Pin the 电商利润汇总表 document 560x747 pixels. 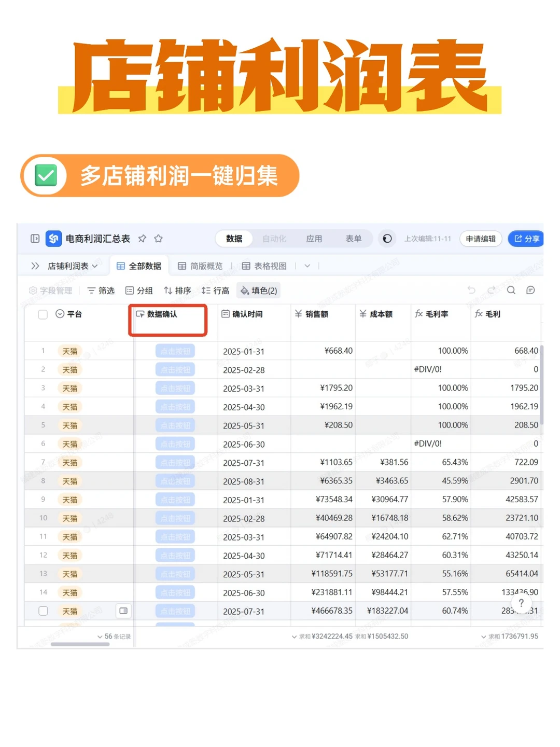(142, 239)
